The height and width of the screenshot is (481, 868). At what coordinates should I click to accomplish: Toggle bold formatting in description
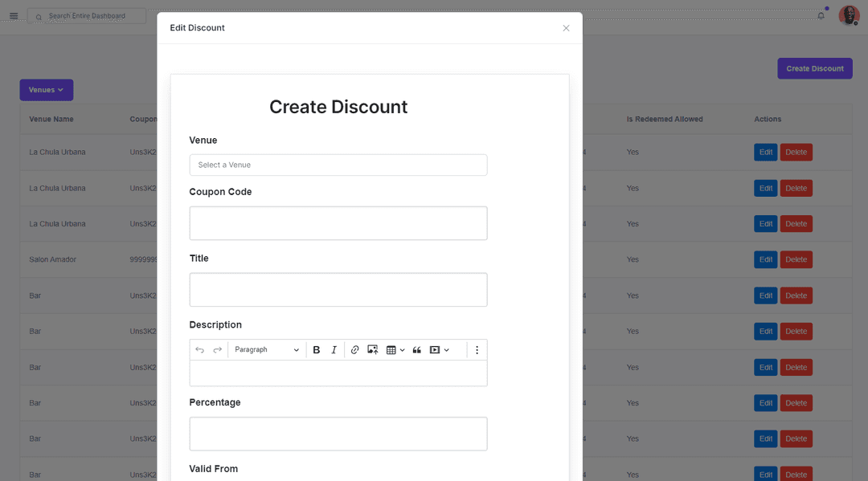[317, 350]
